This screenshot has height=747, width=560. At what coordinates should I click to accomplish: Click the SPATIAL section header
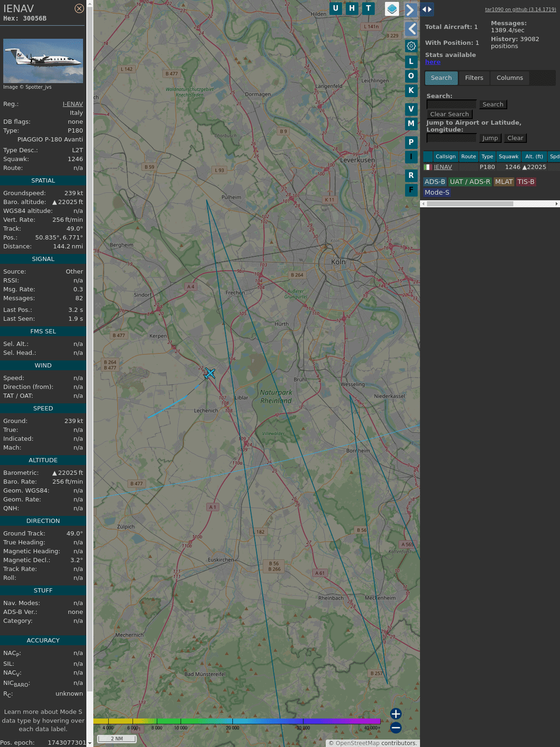pyautogui.click(x=43, y=181)
